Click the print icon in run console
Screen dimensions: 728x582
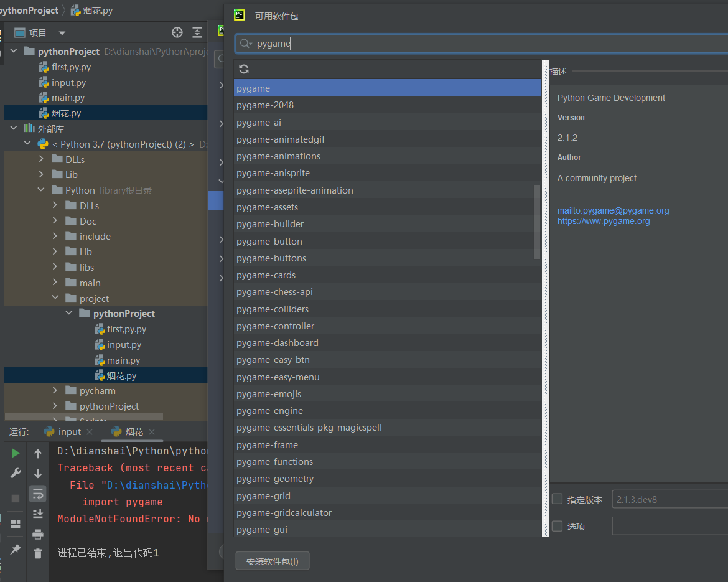(38, 534)
